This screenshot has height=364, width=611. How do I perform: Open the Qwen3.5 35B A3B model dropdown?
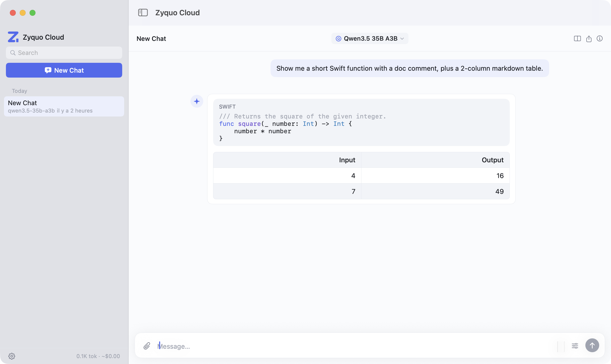point(370,38)
